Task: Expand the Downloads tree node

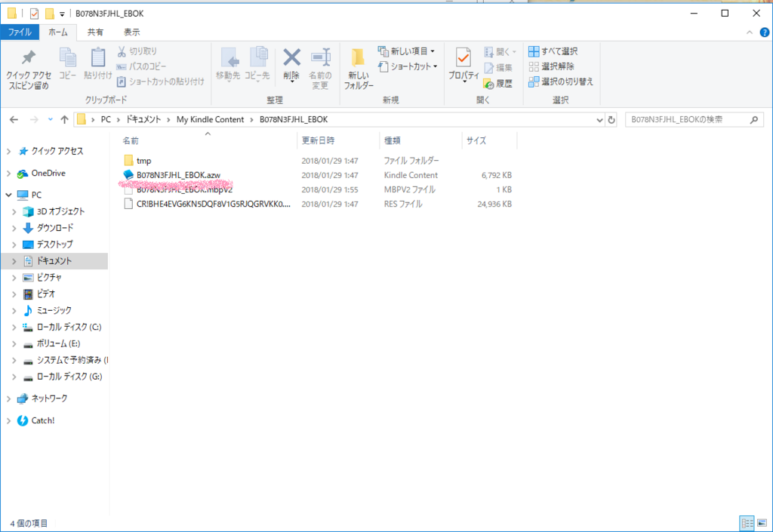Action: tap(14, 228)
